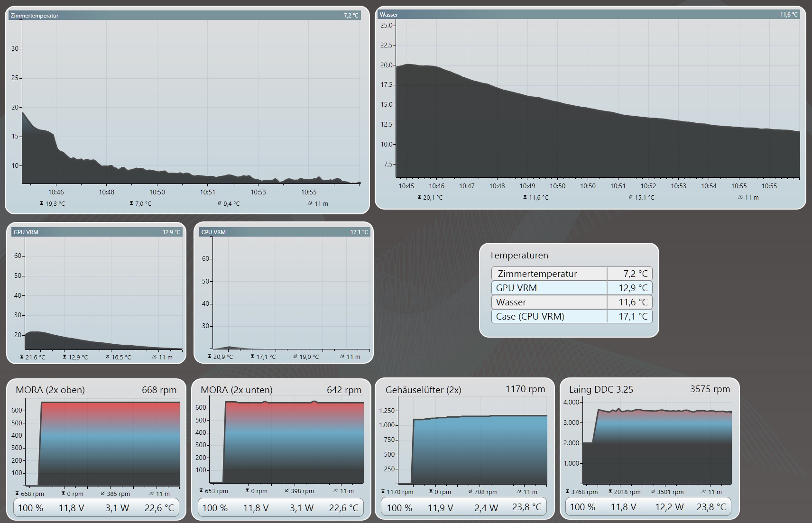
Task: Click the Zimmertemperatur chart title
Action: pos(35,16)
